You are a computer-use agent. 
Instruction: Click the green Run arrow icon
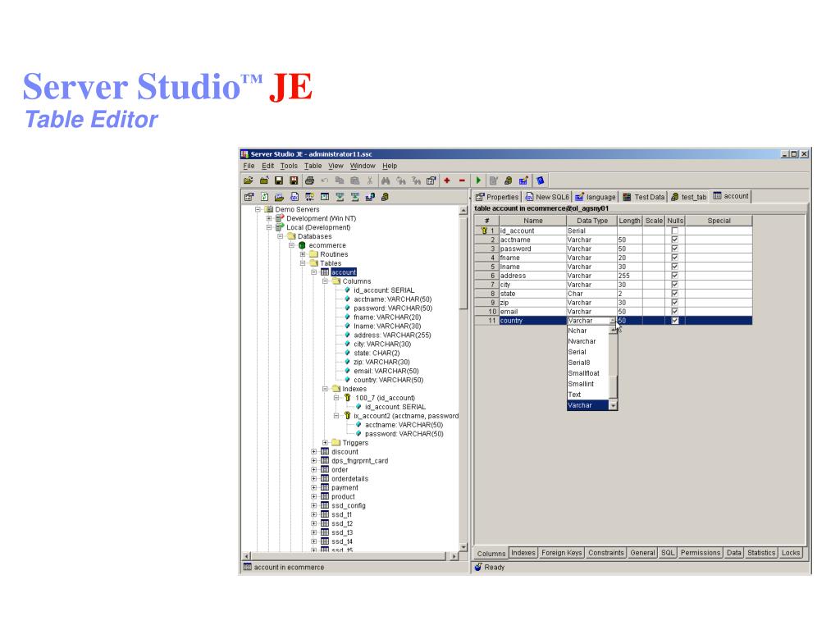(478, 180)
